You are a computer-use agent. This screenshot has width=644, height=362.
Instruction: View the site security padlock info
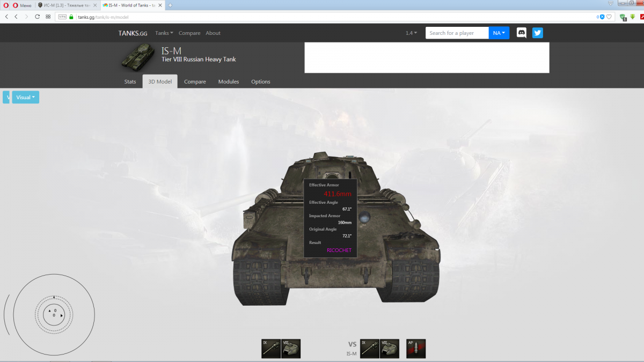tap(71, 17)
